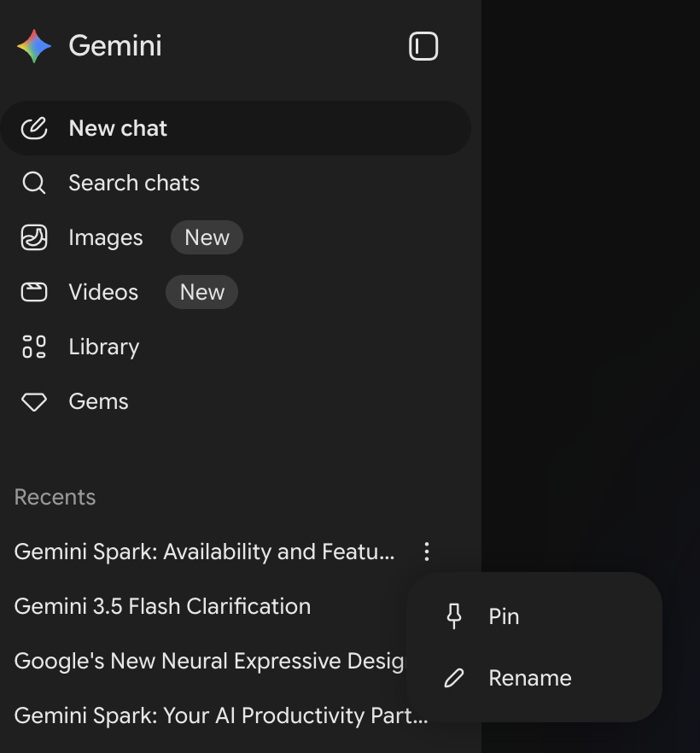Click the Videos clapperboard icon

34,292
